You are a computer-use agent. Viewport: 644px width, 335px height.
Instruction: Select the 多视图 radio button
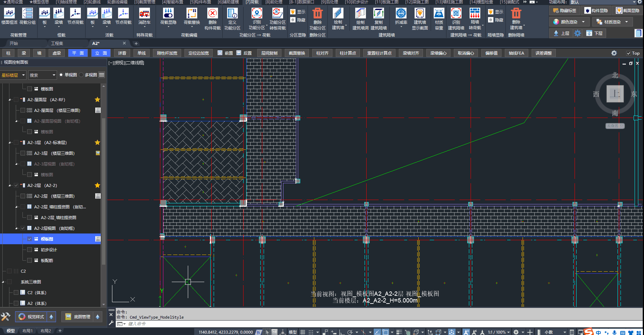(x=82, y=75)
